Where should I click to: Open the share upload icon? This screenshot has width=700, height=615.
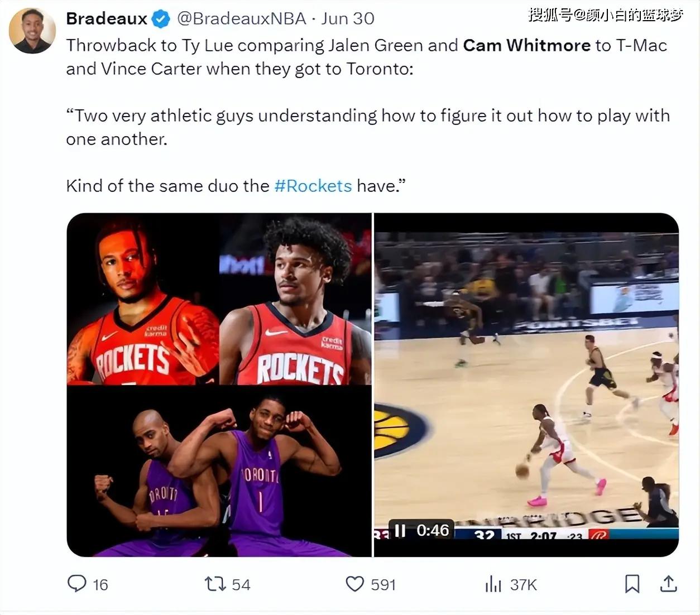point(668,584)
